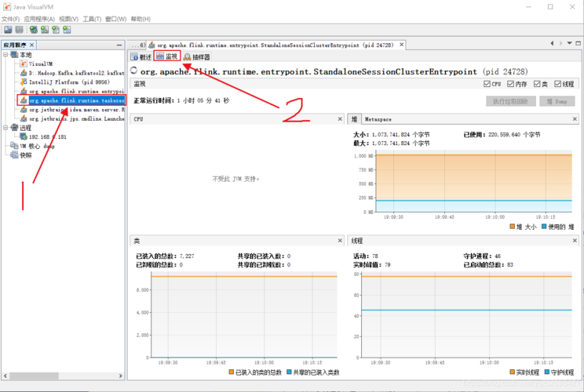Close the 应用程序 panel tab

pos(31,45)
